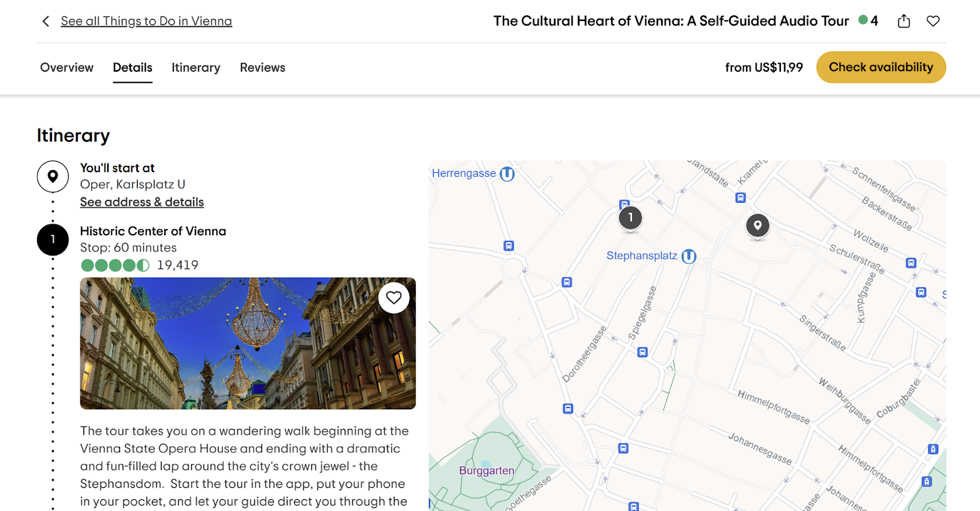Image resolution: width=980 pixels, height=511 pixels.
Task: Favorite the Historic Center photo heart
Action: tap(393, 298)
